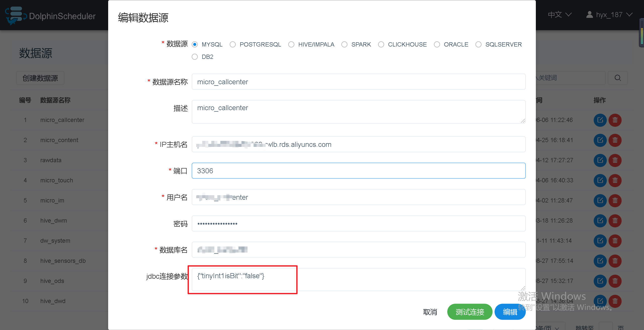This screenshot has height=330, width=644.
Task: Click micro_im in datasource list
Action: coord(52,200)
